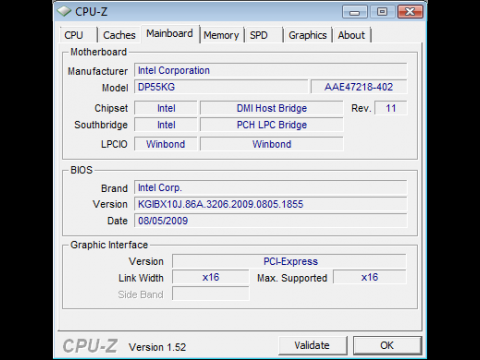This screenshot has width=480, height=360.
Task: Maximize the CPU-Z window
Action: (382, 12)
